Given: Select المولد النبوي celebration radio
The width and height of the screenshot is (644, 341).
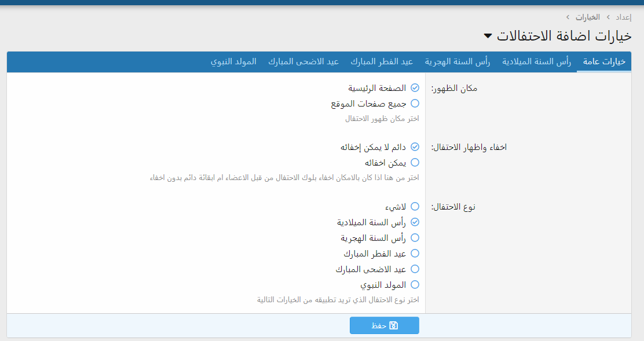Looking at the screenshot, I should tap(415, 285).
